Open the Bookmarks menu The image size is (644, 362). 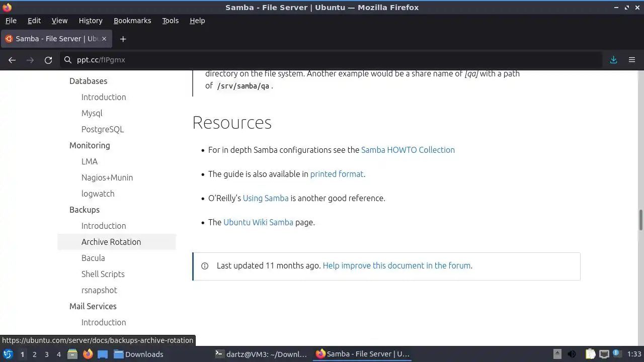132,21
